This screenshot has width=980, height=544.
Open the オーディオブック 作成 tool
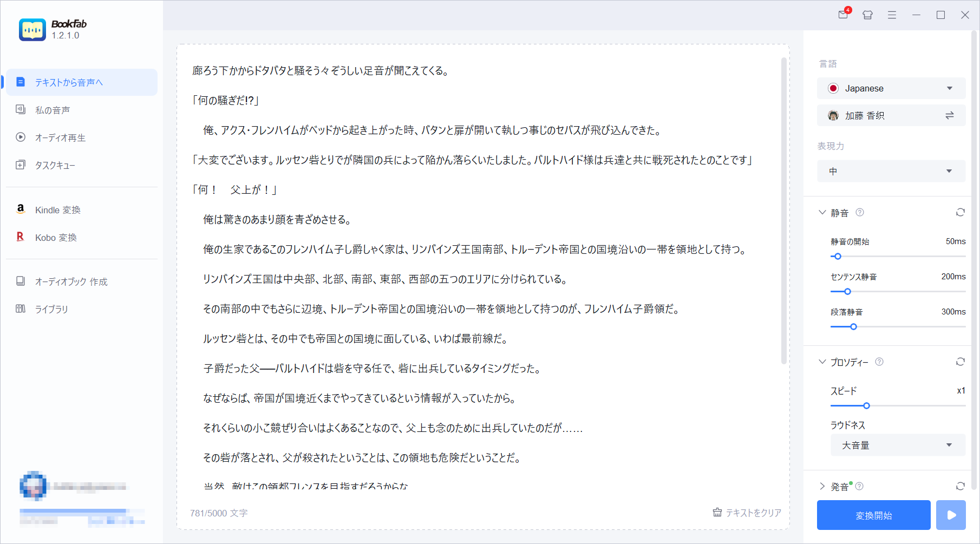(x=71, y=281)
